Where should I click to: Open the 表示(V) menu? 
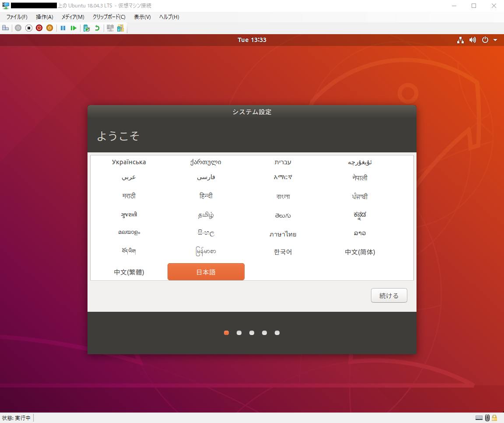[142, 17]
